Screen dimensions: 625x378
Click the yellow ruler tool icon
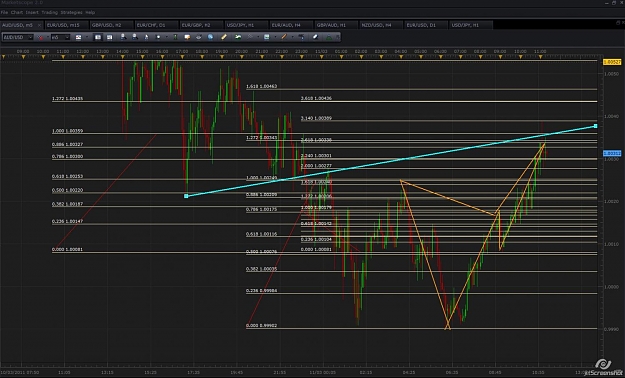224,37
